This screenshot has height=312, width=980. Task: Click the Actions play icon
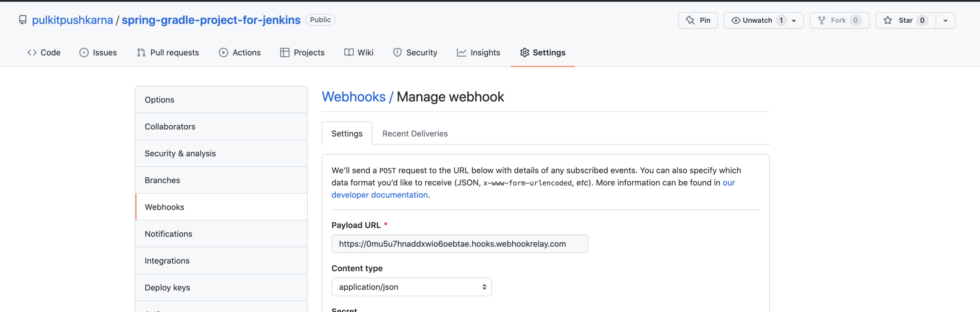point(223,52)
